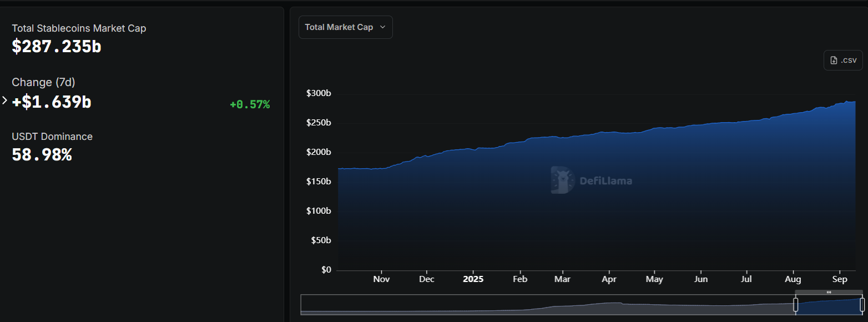The width and height of the screenshot is (868, 322).
Task: Grab the right handle of the time range slider
Action: point(862,304)
